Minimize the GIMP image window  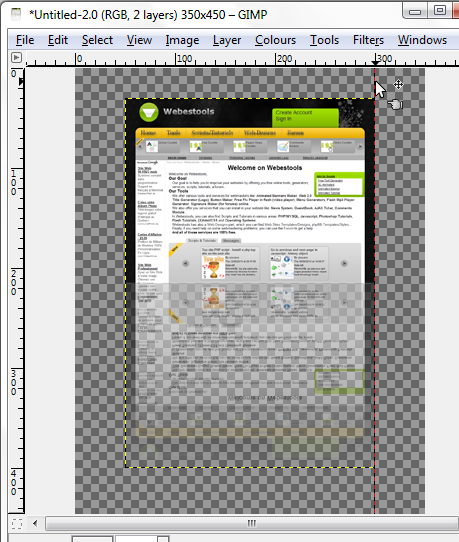click(415, 11)
